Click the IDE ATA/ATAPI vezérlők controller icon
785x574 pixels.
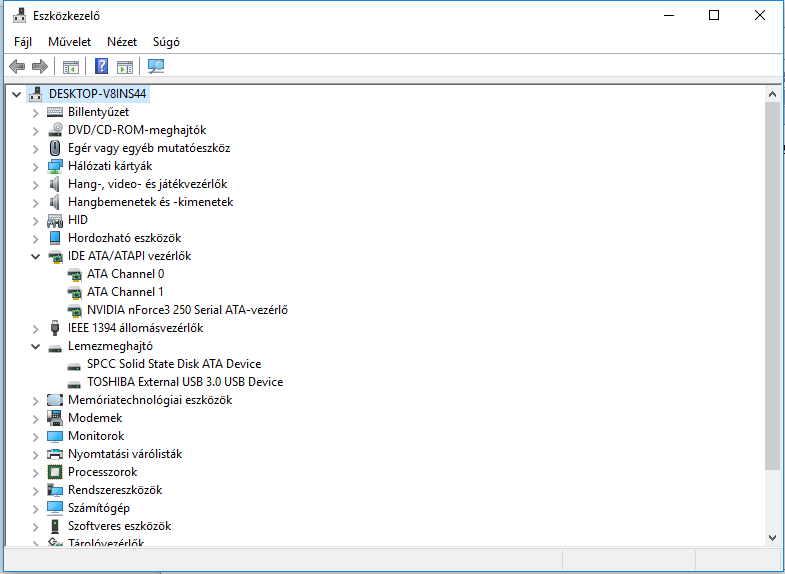tap(55, 257)
